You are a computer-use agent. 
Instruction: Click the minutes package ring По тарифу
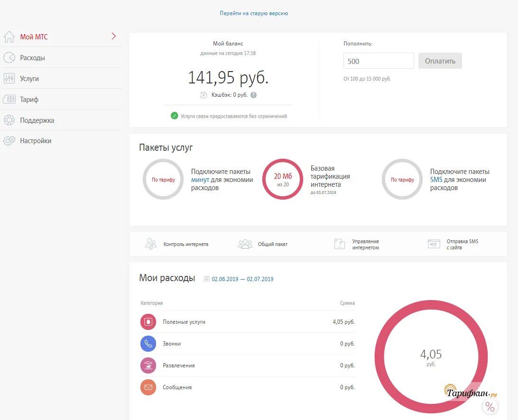pyautogui.click(x=163, y=179)
